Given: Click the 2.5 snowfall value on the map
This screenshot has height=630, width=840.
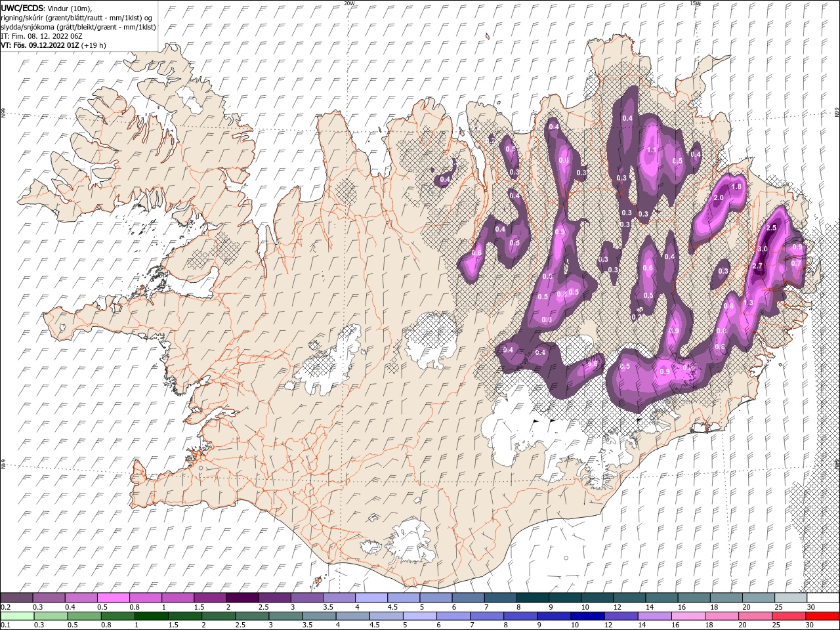Looking at the screenshot, I should point(771,228).
